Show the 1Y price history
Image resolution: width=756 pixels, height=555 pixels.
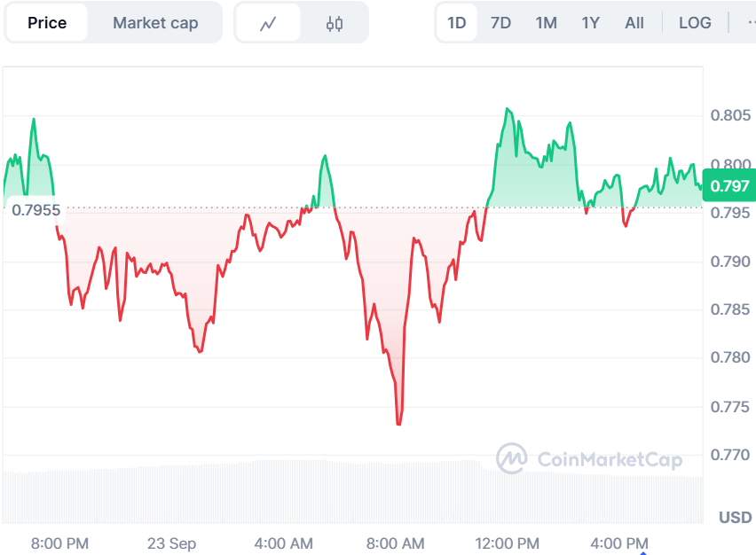tap(591, 23)
